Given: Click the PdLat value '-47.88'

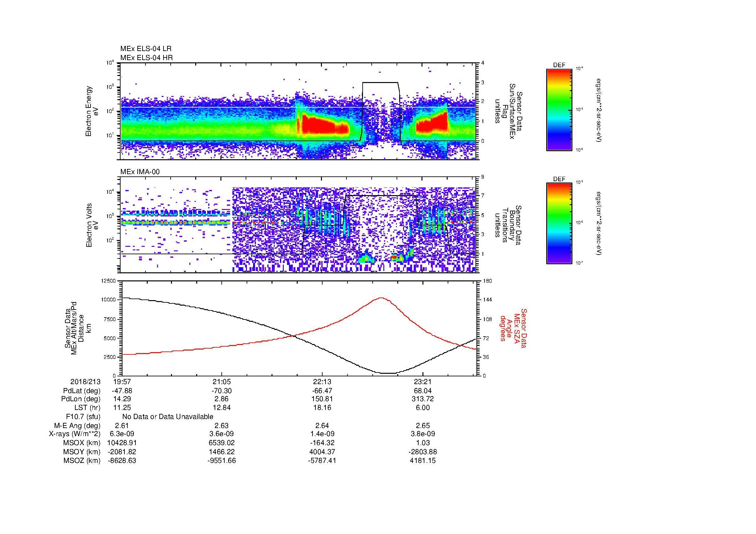Looking at the screenshot, I should point(122,391).
